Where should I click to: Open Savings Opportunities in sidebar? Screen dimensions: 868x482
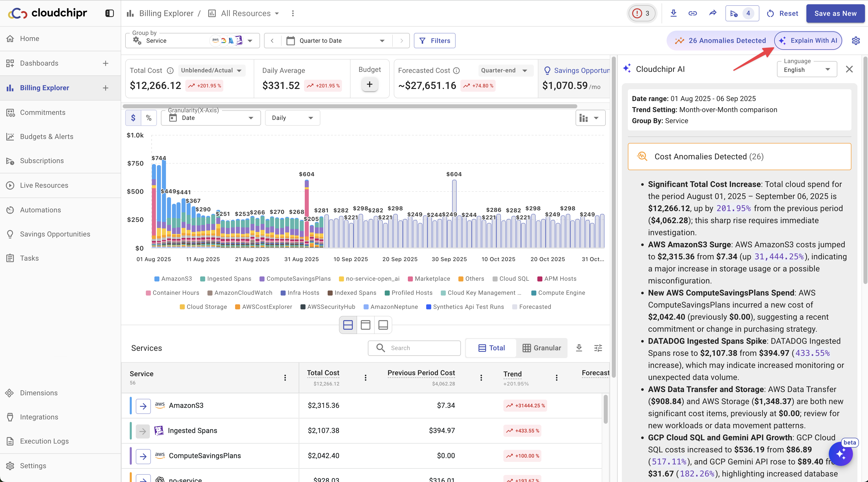[x=60, y=234]
